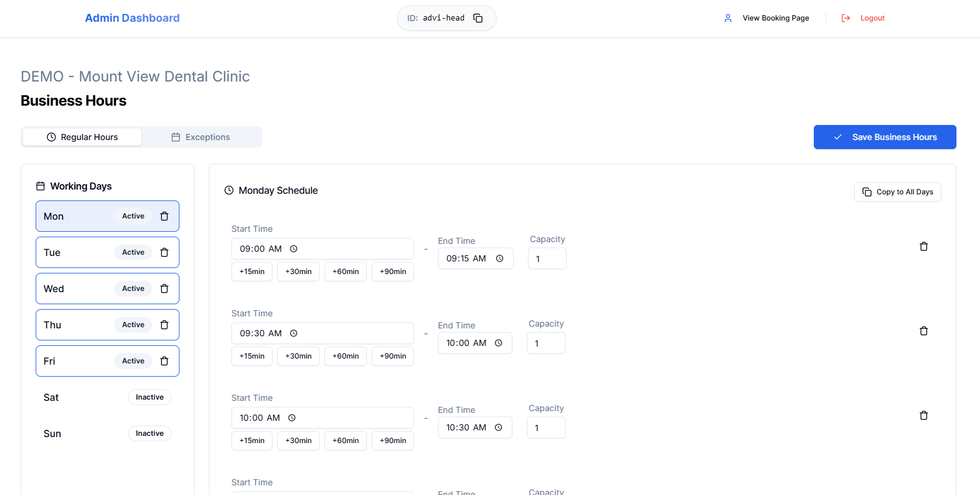Click Save Business Hours button
The image size is (980, 495).
[885, 137]
